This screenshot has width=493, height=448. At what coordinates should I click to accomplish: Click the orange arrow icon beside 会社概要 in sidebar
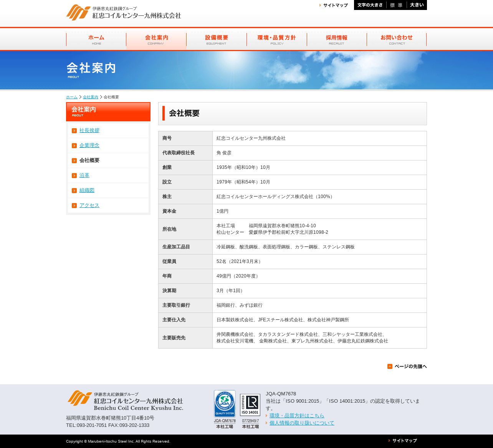[74, 160]
